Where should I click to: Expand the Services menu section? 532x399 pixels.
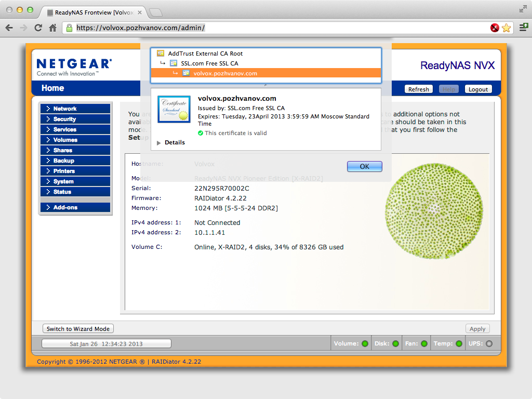tap(75, 129)
